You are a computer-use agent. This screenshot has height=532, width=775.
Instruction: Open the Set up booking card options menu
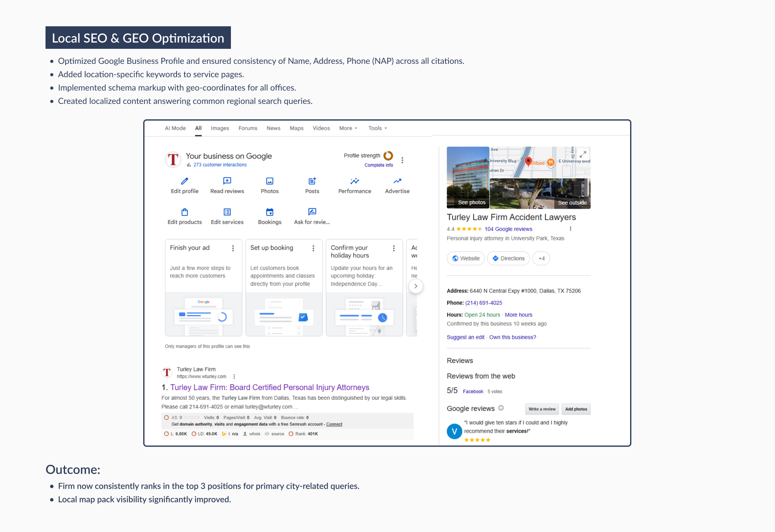pos(313,248)
